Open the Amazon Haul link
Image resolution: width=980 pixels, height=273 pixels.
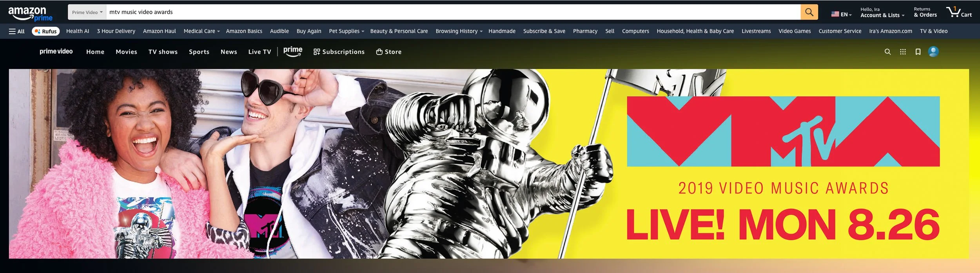tap(159, 31)
